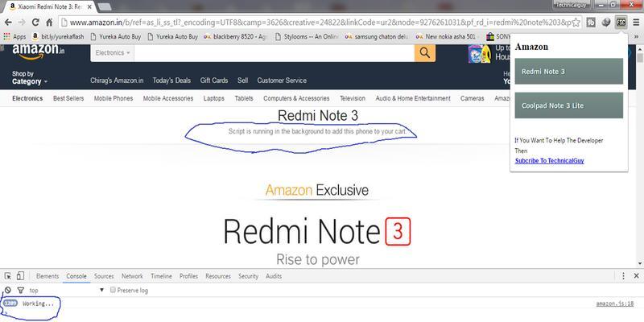Close the DevTools panel

(x=636, y=276)
